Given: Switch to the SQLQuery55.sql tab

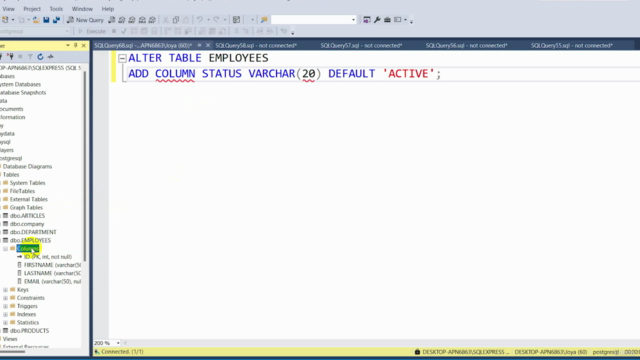Looking at the screenshot, I should click(x=572, y=45).
